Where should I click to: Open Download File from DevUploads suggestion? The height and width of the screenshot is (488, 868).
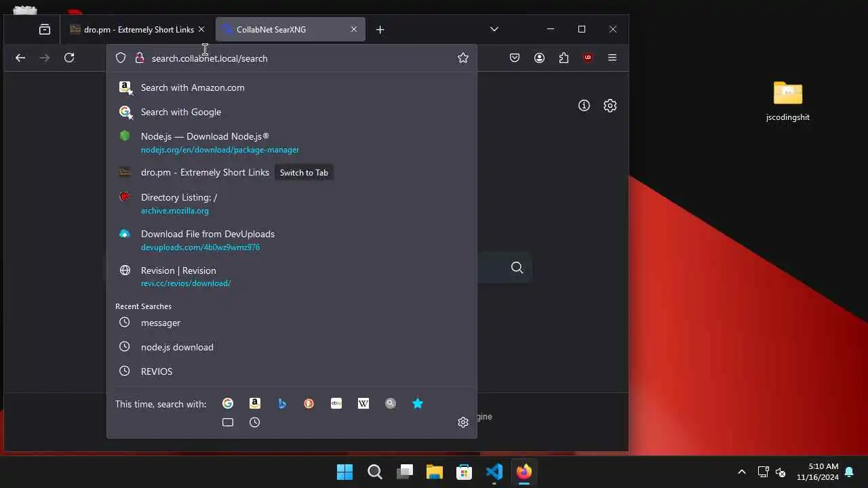click(292, 240)
